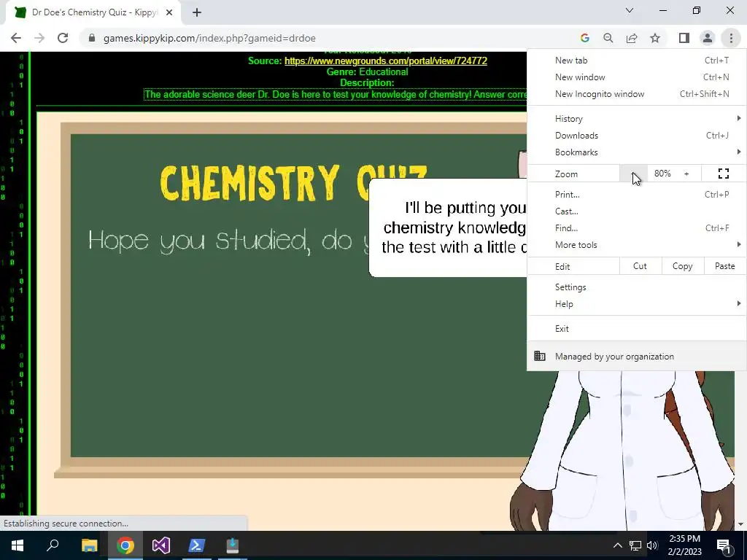
Task: Click the scroll-down arrow of page scrollbar
Action: tap(741, 524)
